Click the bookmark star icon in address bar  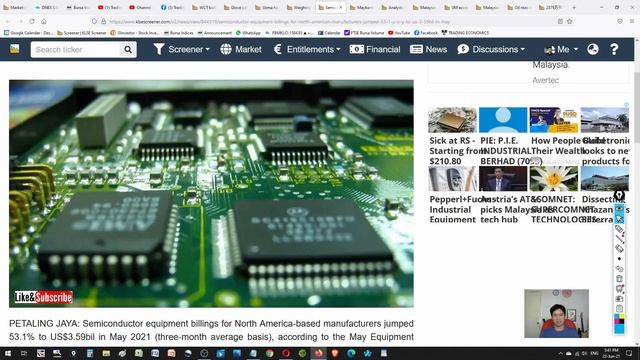click(570, 21)
